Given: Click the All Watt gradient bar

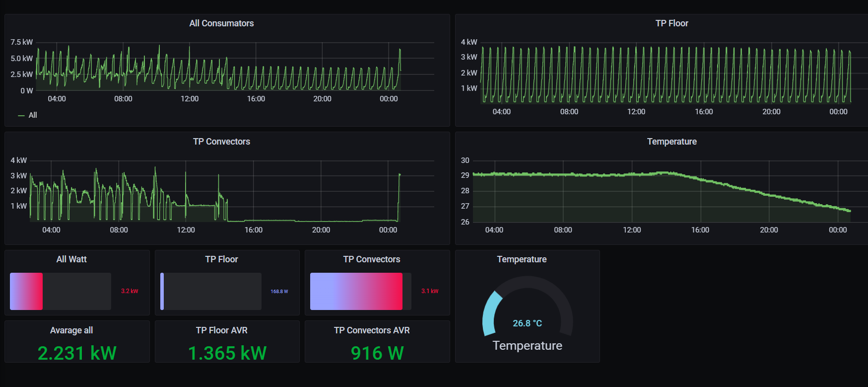Looking at the screenshot, I should (x=26, y=291).
